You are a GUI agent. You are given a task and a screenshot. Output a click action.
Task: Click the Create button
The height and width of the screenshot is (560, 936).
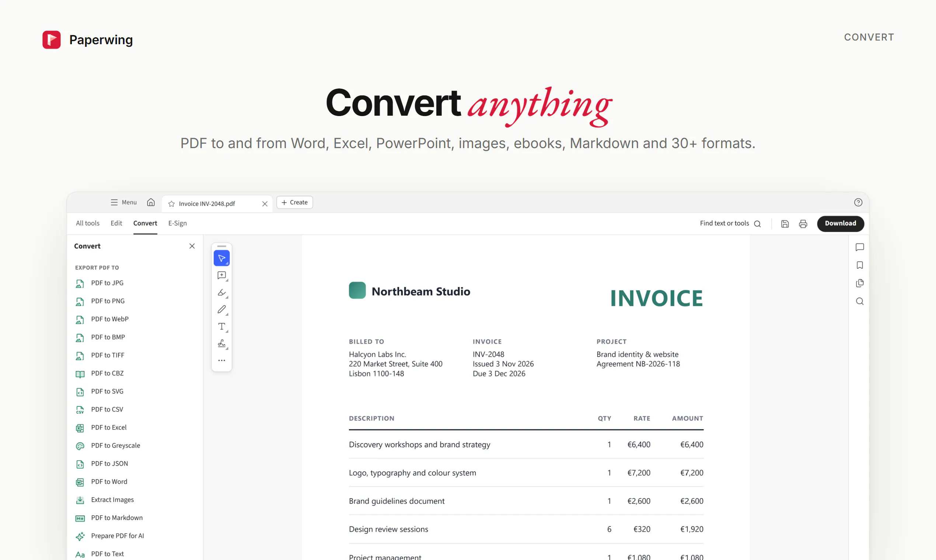coord(294,202)
